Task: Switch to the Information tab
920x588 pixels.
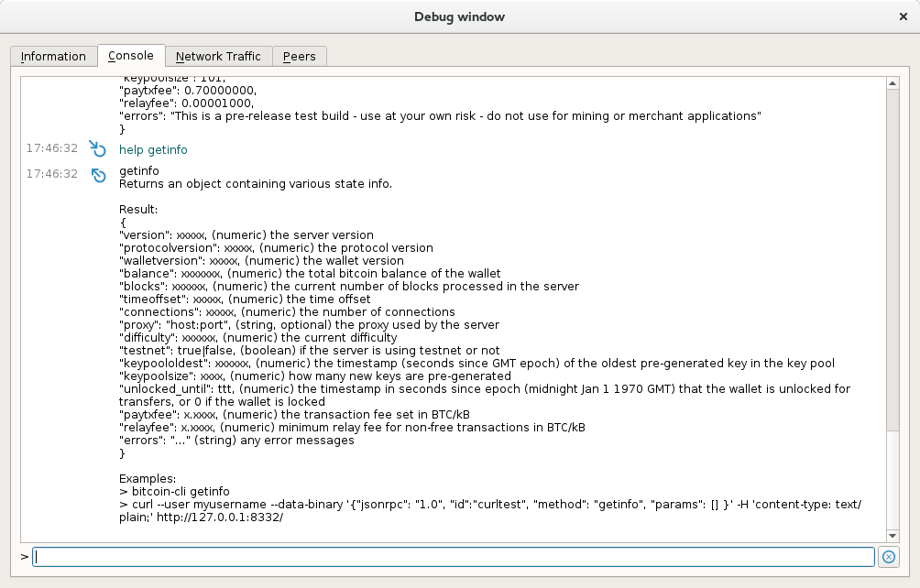Action: [x=54, y=56]
